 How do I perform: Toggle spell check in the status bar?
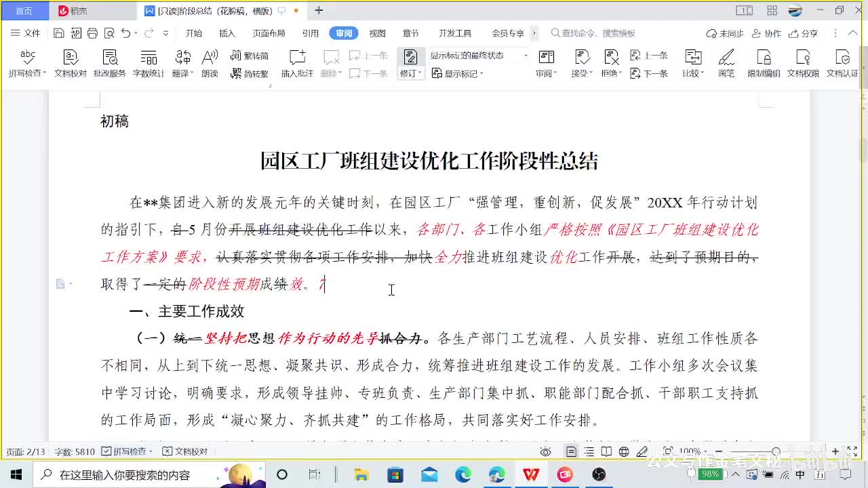127,451
